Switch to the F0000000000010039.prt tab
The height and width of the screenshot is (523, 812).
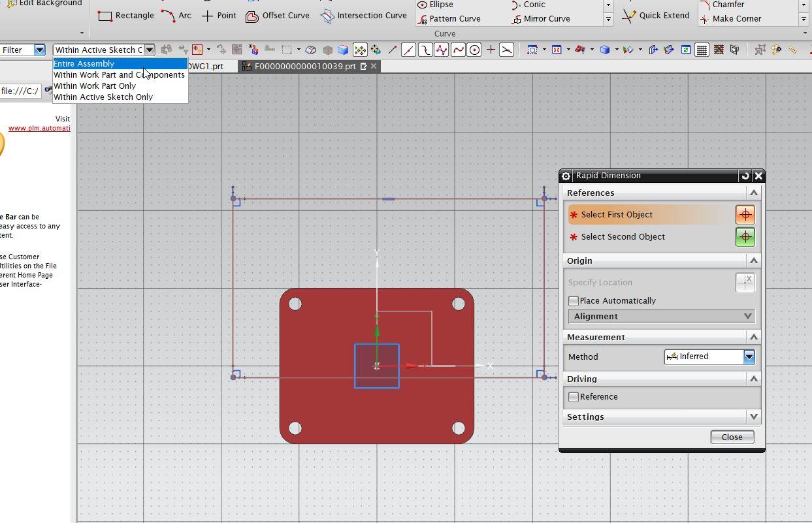305,67
